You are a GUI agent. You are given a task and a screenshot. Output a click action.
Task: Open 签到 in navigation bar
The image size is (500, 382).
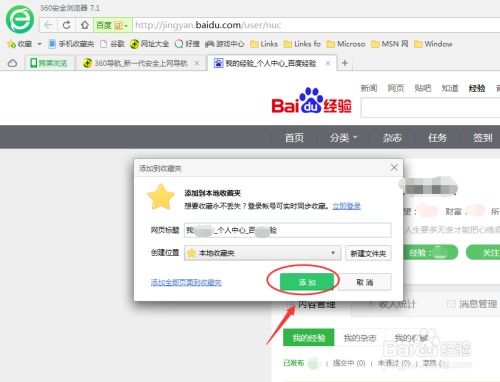click(x=483, y=137)
